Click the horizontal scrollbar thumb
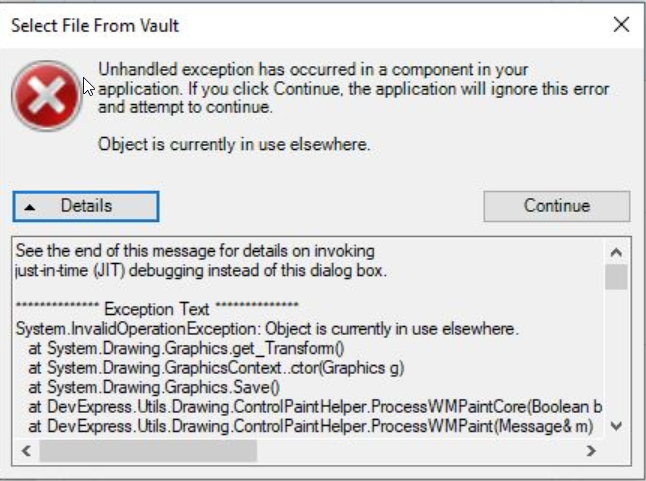This screenshot has width=646, height=481. pos(148,451)
